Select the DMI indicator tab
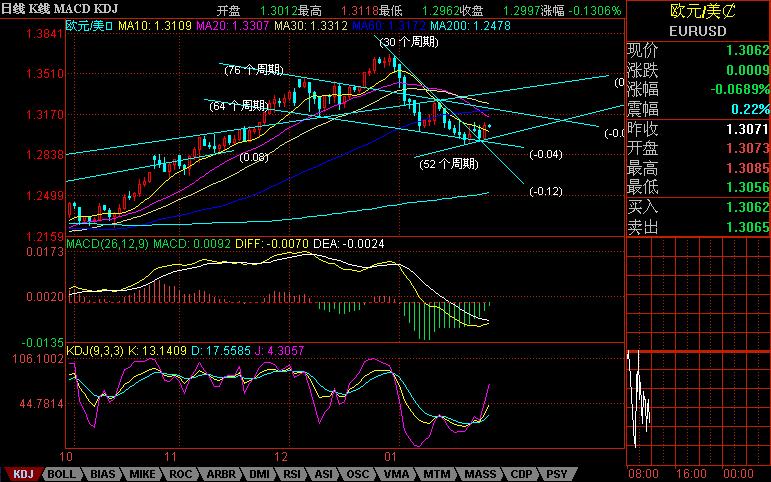This screenshot has height=482, width=771. 259,474
